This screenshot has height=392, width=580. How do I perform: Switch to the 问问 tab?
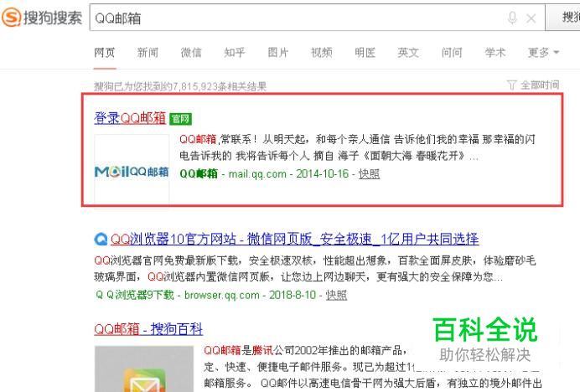pyautogui.click(x=452, y=53)
